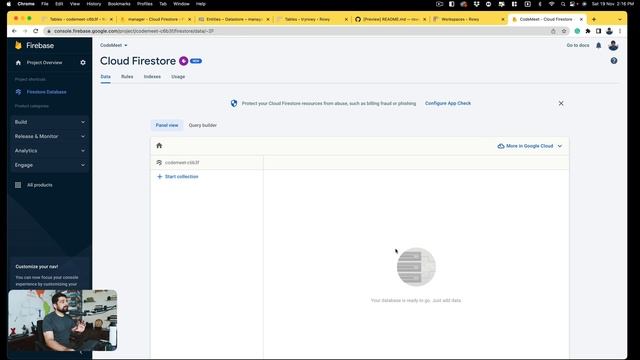Expand the Engage section
The image size is (640, 360).
49,165
